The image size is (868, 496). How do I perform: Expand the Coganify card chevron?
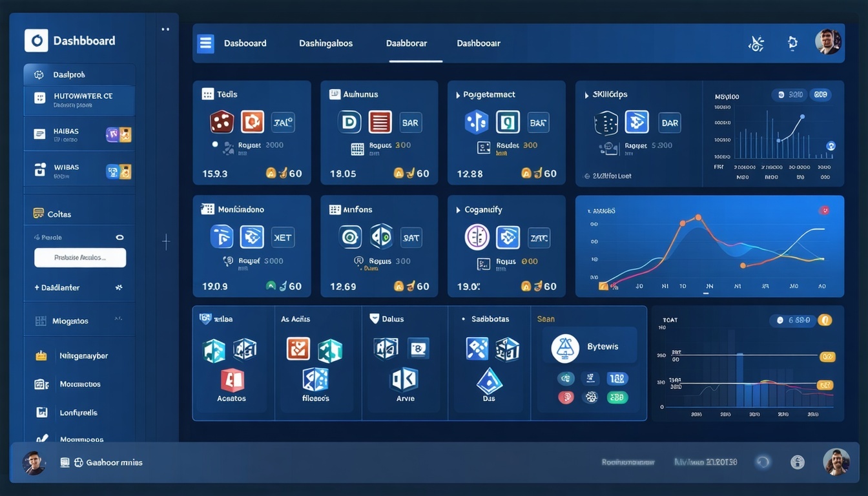(x=459, y=209)
